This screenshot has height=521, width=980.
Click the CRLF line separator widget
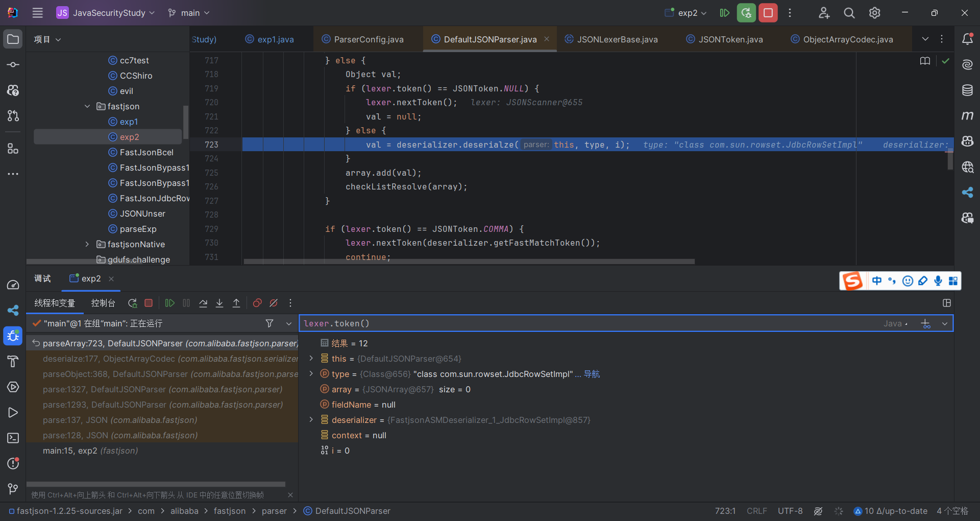(756, 511)
